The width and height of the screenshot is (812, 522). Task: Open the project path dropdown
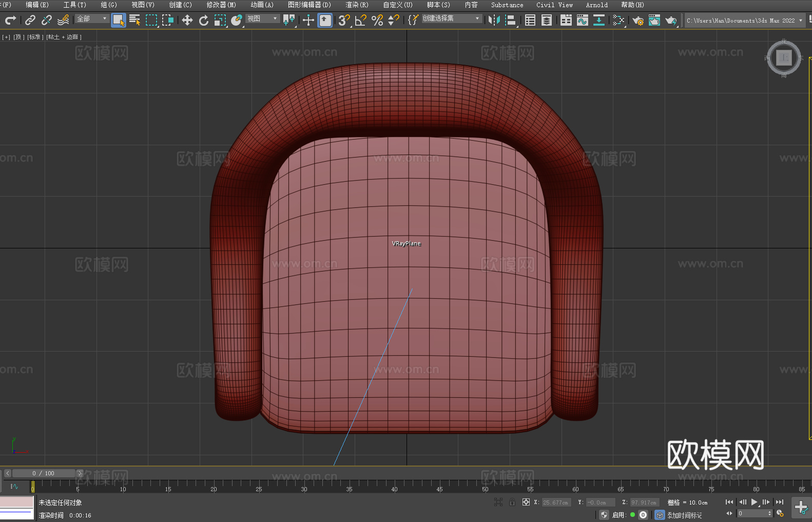744,21
